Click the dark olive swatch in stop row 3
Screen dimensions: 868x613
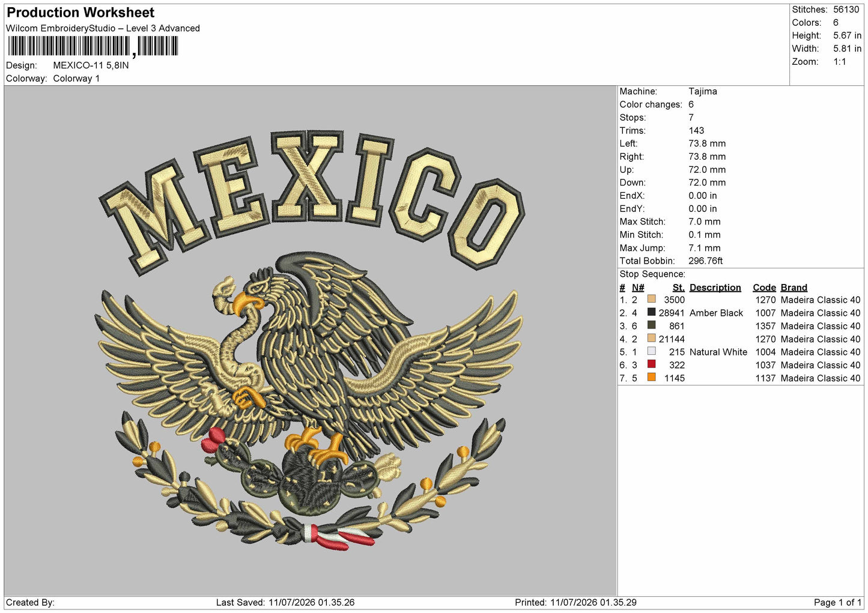[x=652, y=325]
